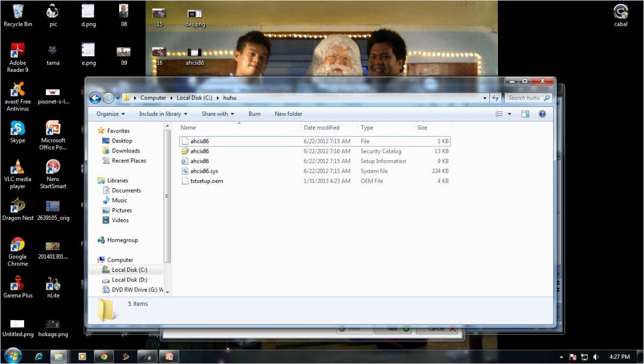Viewport: 644px width, 364px height.
Task: Switch to Chrome on the taskbar
Action: [104, 356]
